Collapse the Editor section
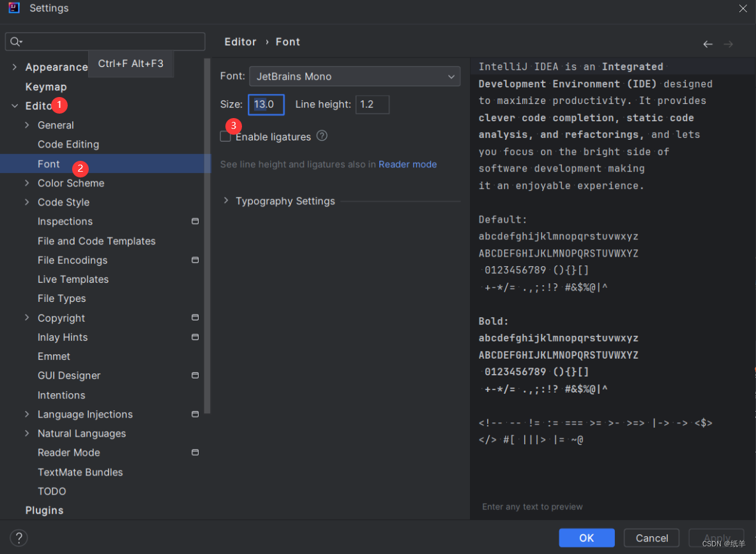This screenshot has width=756, height=554. (15, 105)
